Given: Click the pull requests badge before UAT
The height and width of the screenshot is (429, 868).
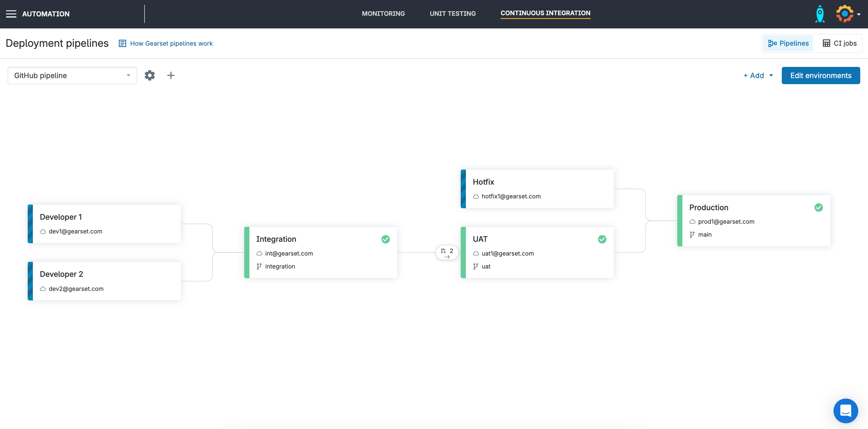Looking at the screenshot, I should coord(447,253).
